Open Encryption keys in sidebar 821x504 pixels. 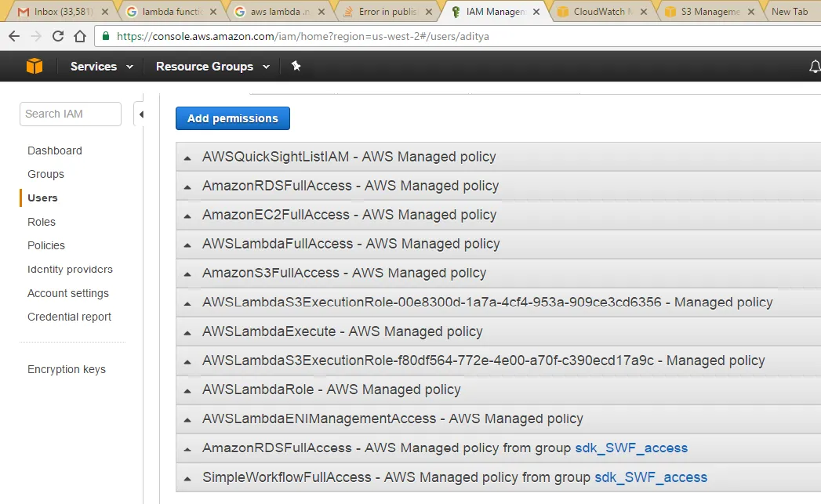click(67, 369)
